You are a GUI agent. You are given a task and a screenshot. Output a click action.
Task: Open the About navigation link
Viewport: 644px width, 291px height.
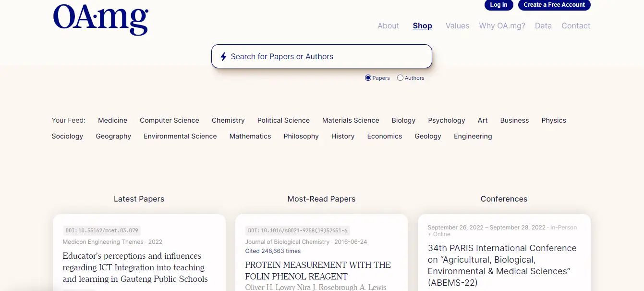[x=388, y=26]
